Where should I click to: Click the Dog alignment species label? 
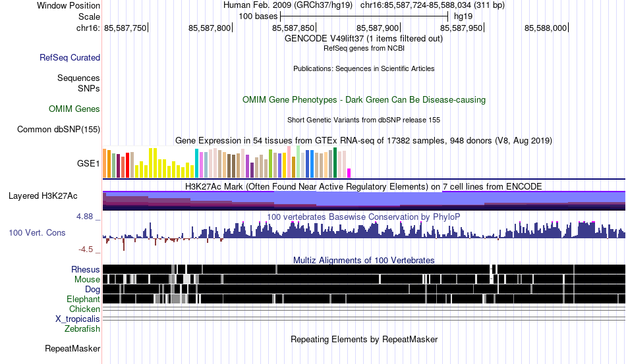(x=92, y=289)
